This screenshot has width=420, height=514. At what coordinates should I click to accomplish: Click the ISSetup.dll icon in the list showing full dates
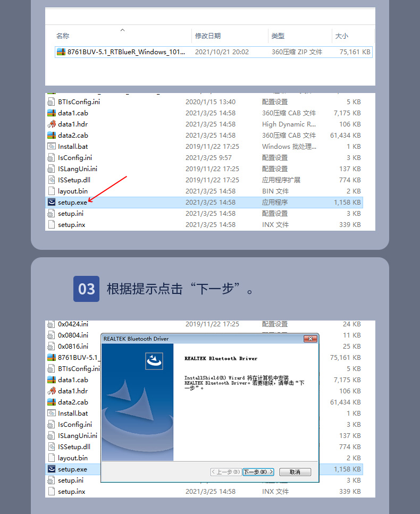52,180
